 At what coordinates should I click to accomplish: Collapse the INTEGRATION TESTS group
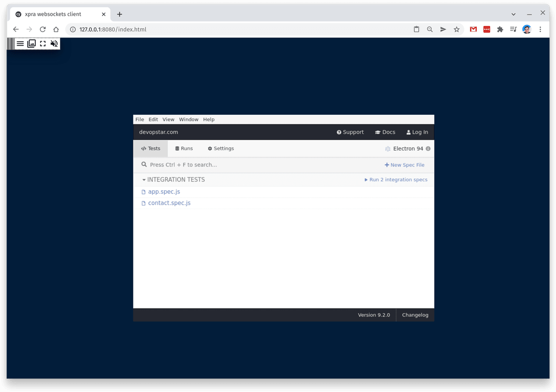pos(144,180)
